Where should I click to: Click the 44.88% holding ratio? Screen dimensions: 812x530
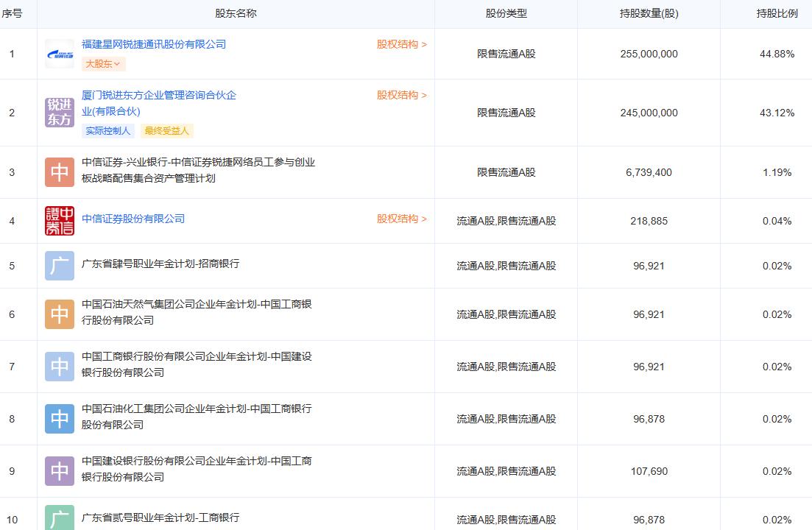coord(777,54)
